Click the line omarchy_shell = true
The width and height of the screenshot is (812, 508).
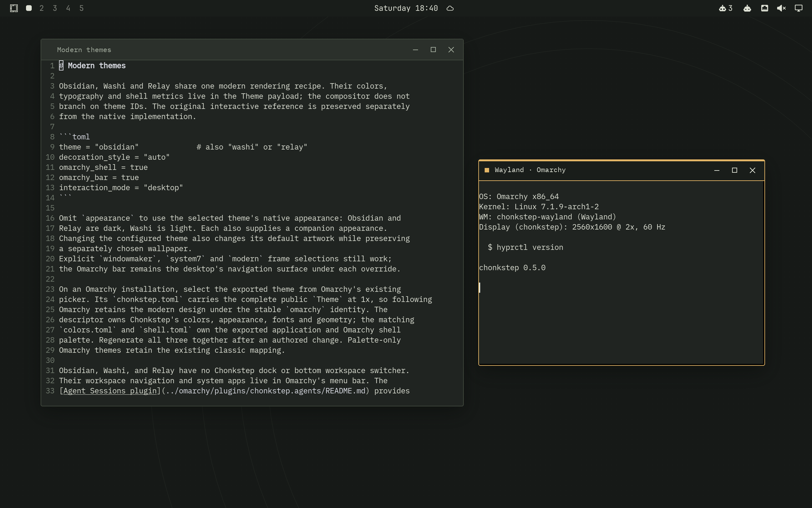pyautogui.click(x=103, y=167)
